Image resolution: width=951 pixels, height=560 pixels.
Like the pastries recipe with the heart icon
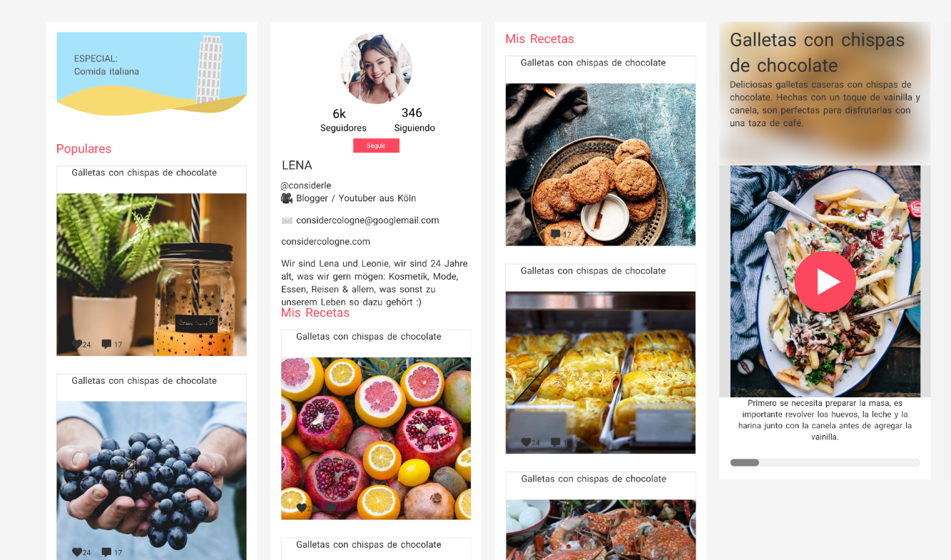tap(526, 442)
